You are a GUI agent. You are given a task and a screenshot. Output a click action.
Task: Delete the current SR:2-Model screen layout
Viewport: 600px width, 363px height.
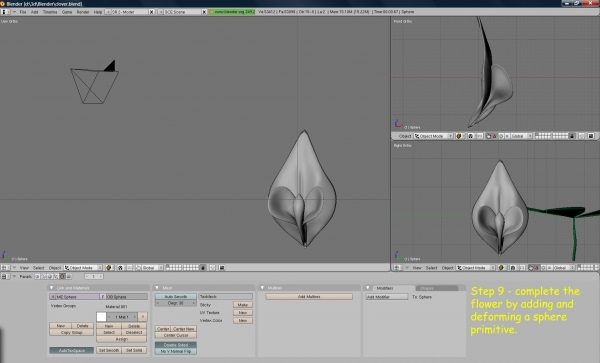click(x=152, y=12)
